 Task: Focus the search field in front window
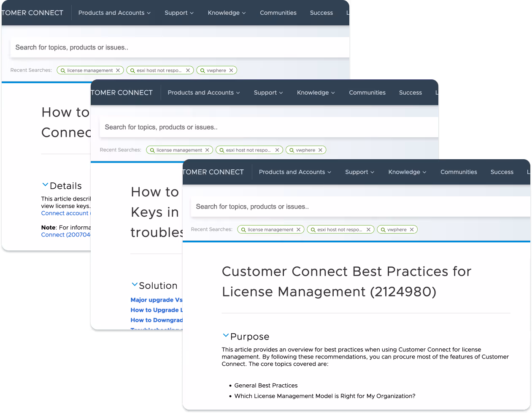(360, 206)
